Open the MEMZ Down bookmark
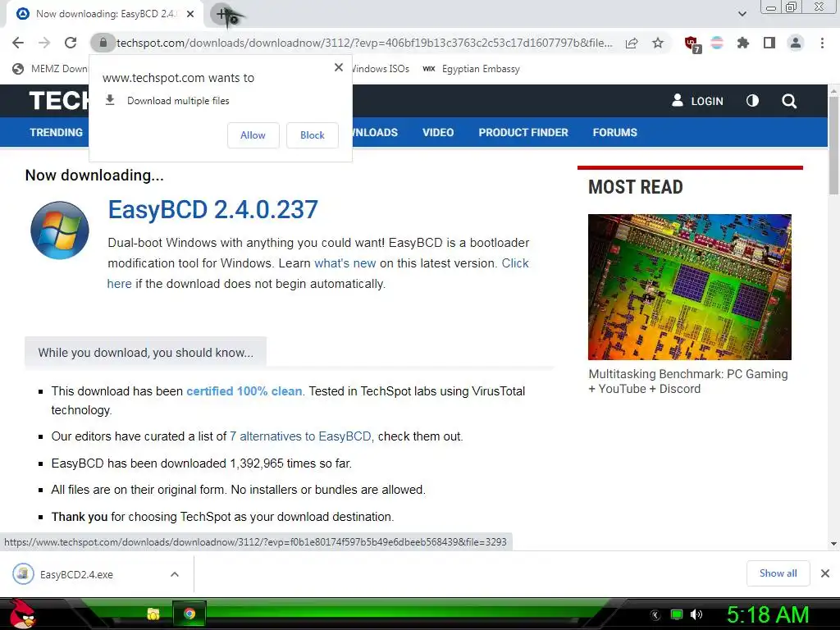This screenshot has height=630, width=840. (x=50, y=69)
